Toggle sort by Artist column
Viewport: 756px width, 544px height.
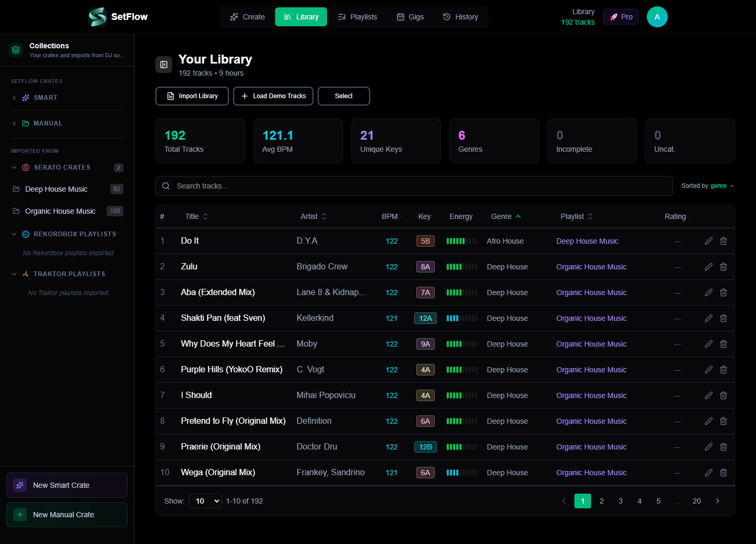coord(313,216)
